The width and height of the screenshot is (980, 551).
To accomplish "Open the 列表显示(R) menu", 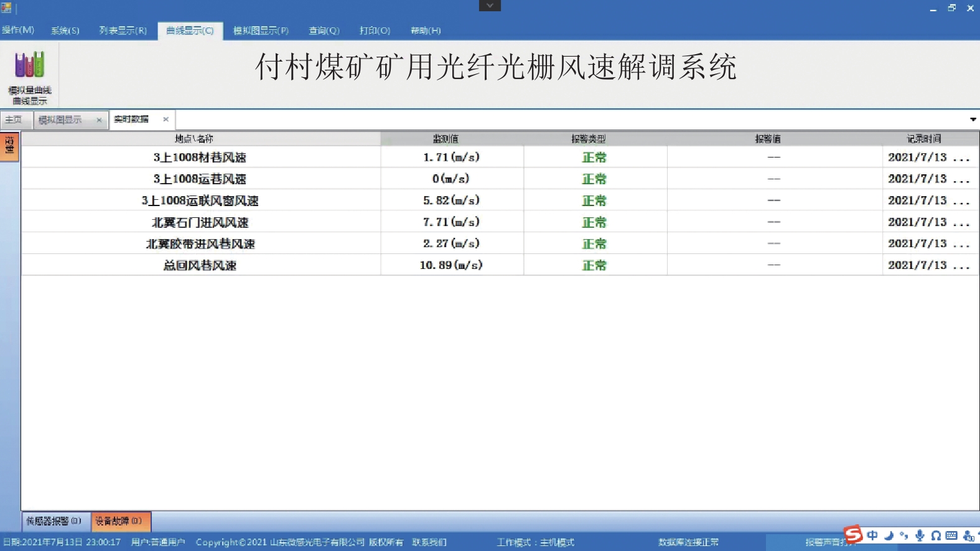I will [123, 31].
